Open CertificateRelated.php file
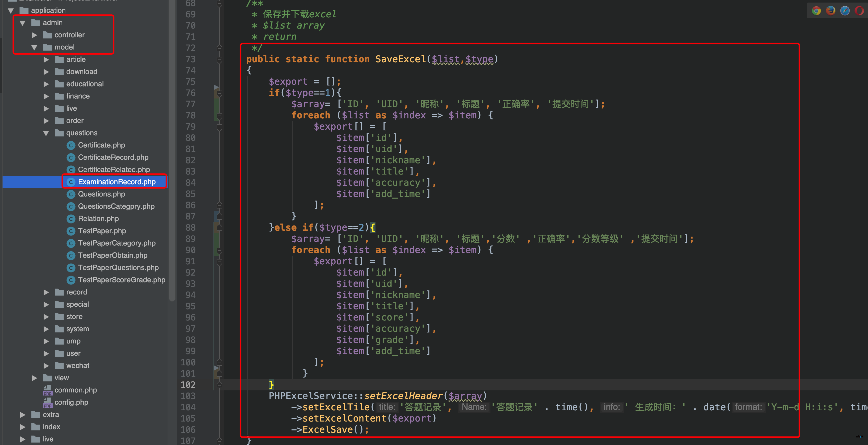The image size is (868, 445). 114,170
